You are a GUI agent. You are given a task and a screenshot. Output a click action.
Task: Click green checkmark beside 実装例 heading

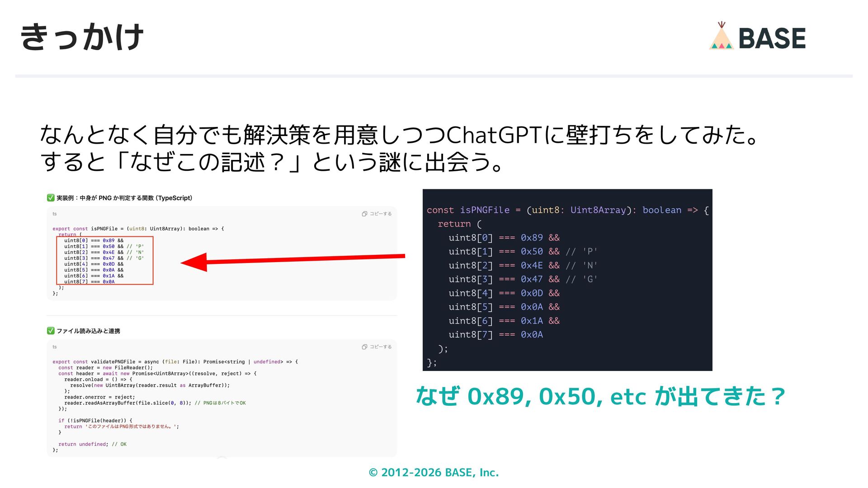click(51, 197)
